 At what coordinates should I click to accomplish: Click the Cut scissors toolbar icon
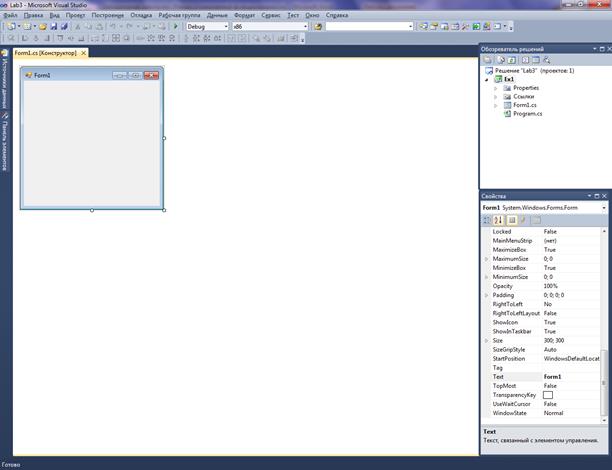click(x=78, y=27)
